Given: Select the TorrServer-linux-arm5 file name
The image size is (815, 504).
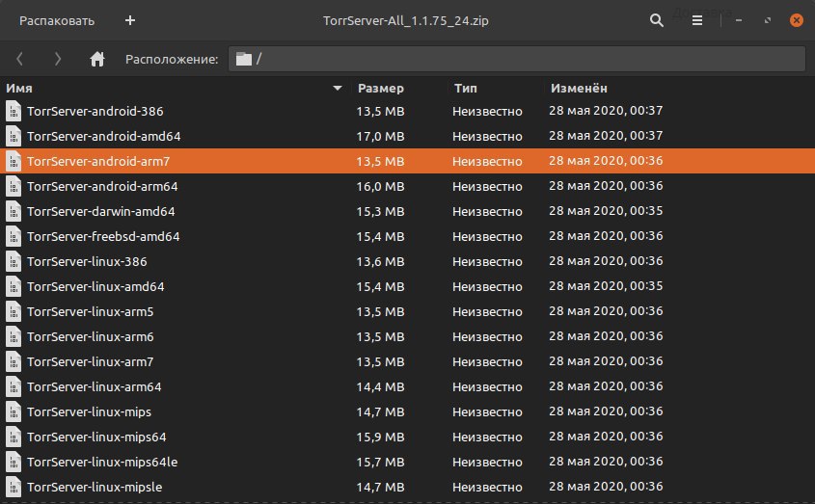Looking at the screenshot, I should point(91,312).
